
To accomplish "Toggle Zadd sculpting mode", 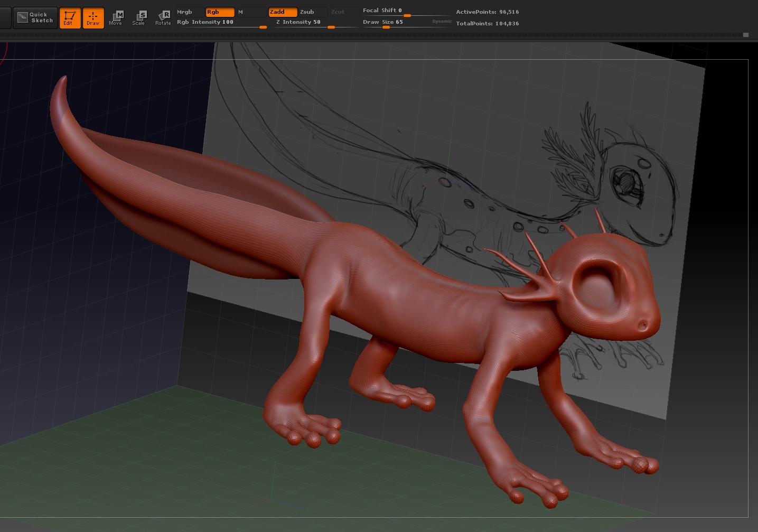I will pos(283,12).
